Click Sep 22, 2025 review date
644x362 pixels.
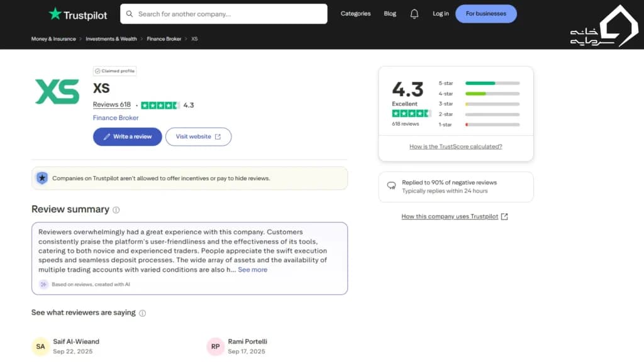[73, 352]
